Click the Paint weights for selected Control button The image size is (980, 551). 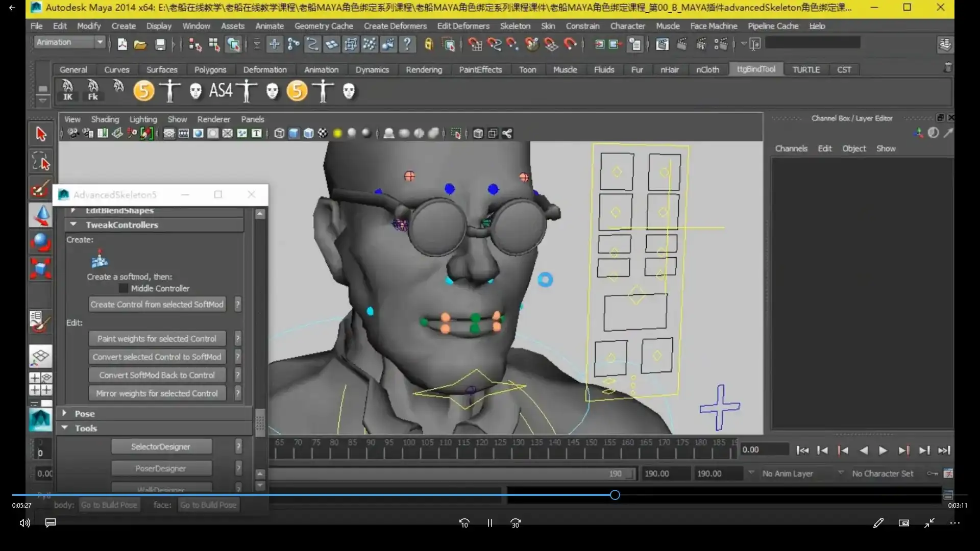[157, 338]
